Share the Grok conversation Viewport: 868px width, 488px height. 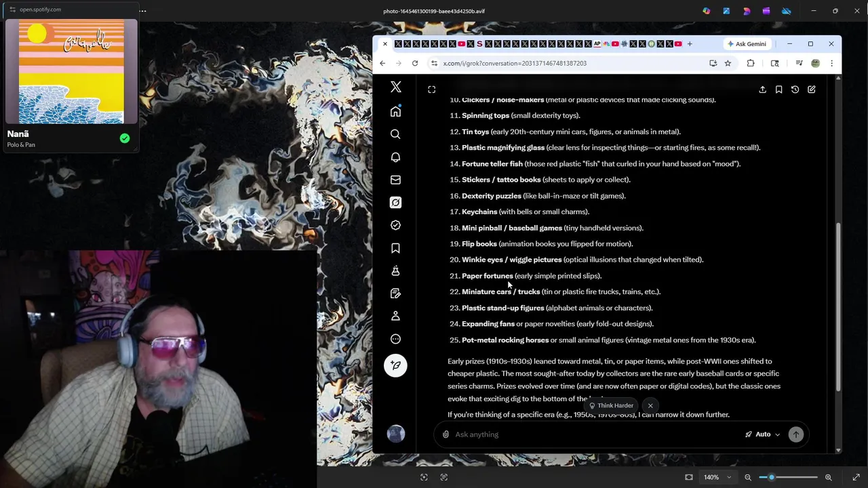[762, 89]
